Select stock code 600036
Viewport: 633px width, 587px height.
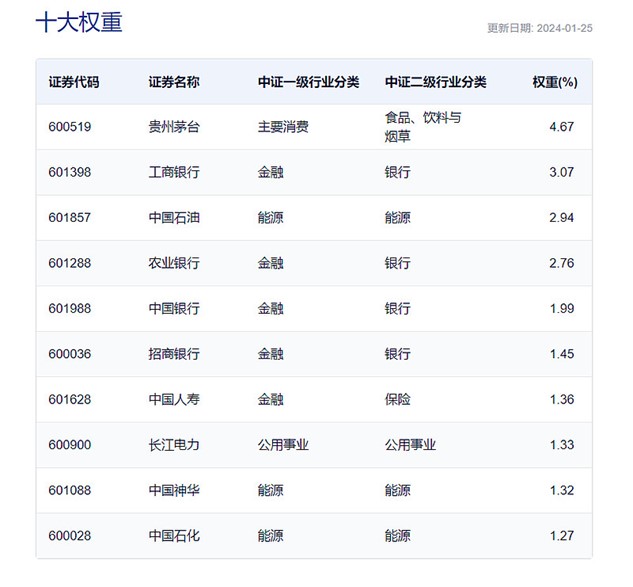(70, 354)
